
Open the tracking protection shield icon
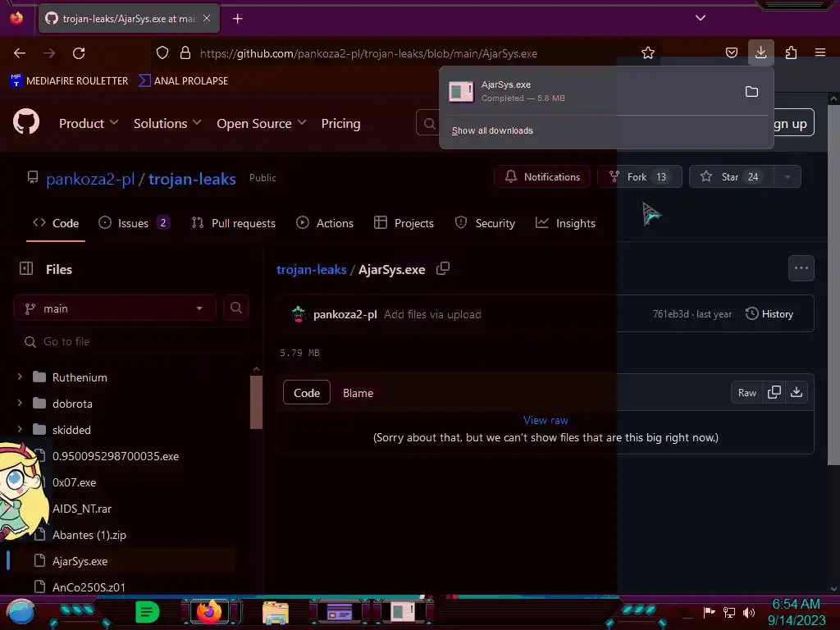162,52
